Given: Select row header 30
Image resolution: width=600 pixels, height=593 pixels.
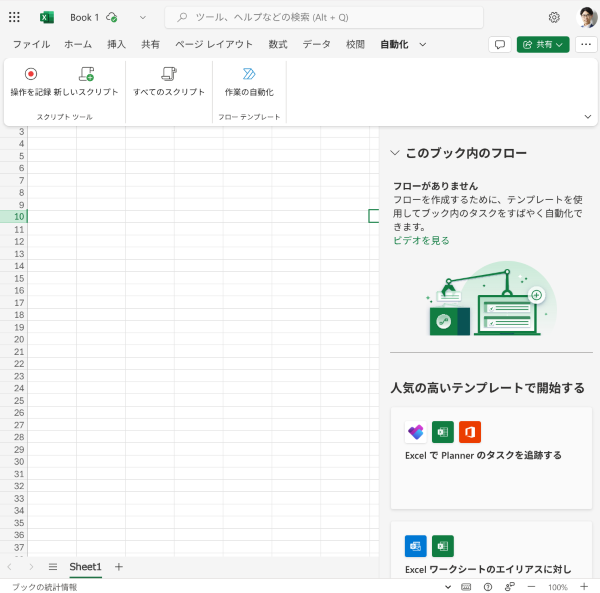Looking at the screenshot, I should click(14, 462).
